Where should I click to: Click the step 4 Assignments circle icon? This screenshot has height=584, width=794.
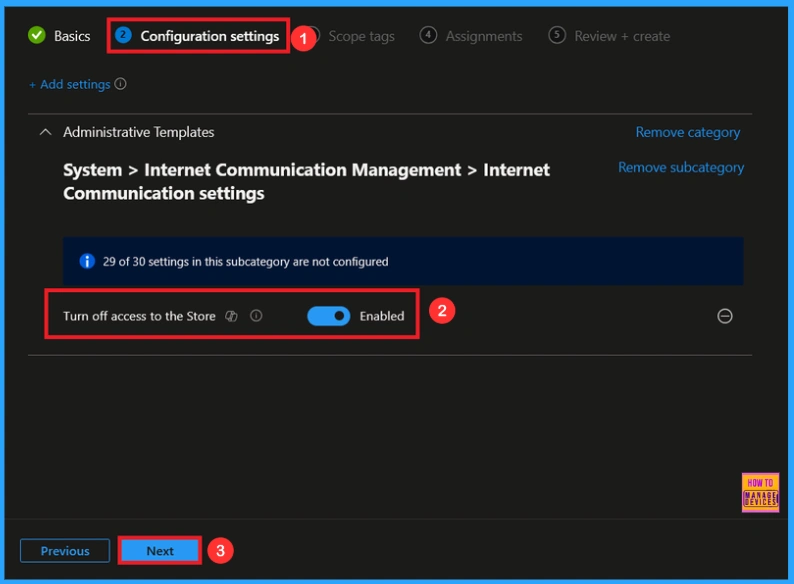point(428,35)
